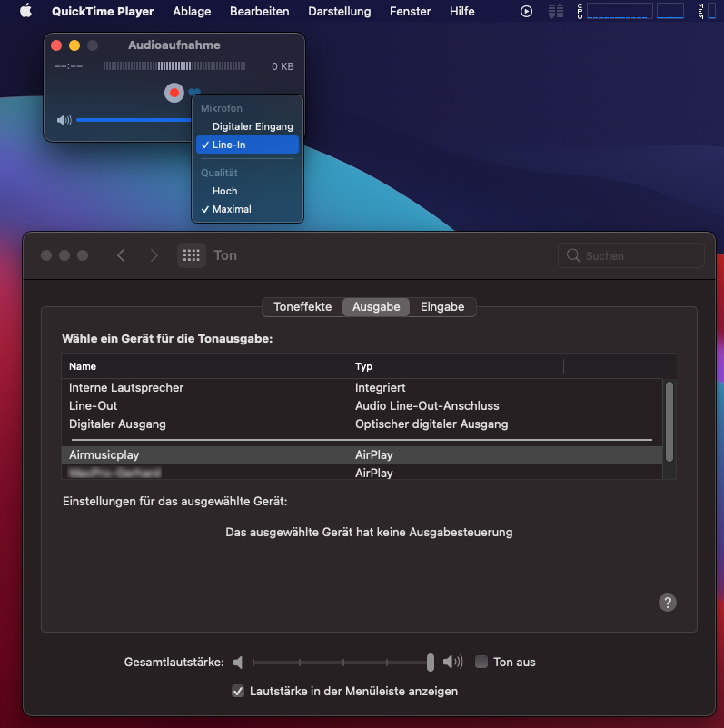Select Airmusicplay AirPlay device

click(x=362, y=455)
